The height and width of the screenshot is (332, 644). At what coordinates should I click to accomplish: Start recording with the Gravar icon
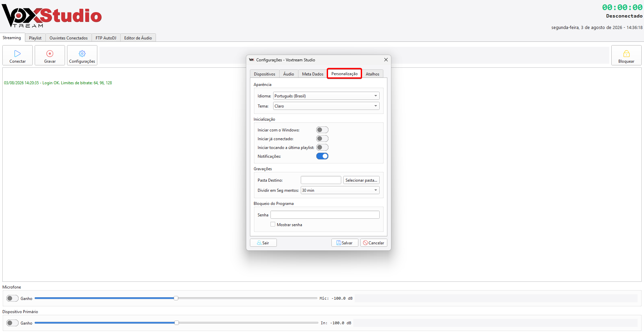50,54
